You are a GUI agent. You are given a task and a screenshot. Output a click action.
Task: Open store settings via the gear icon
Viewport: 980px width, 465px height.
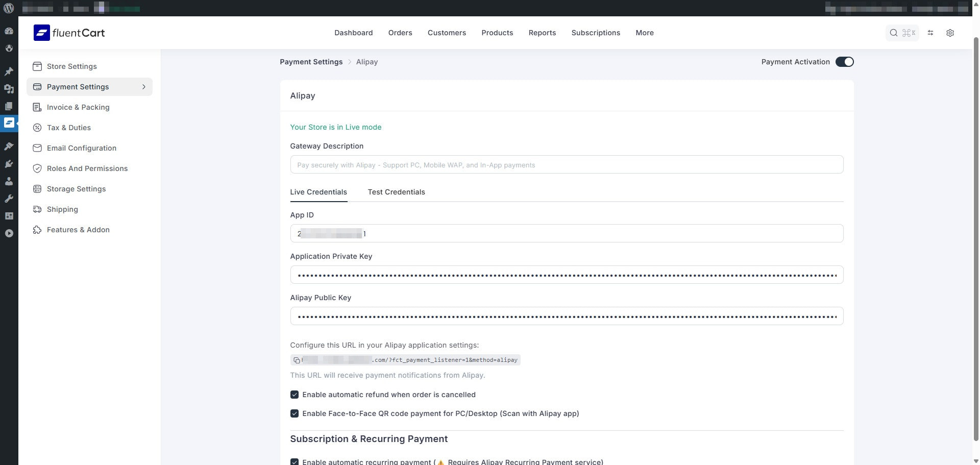coord(950,33)
